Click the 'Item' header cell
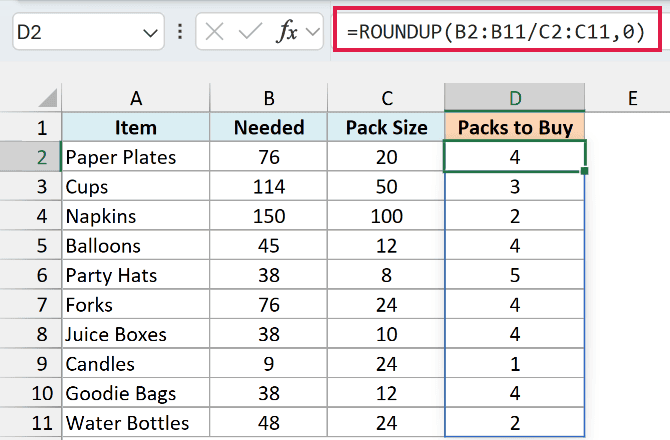Viewport: 670px width, 440px height. pyautogui.click(x=136, y=127)
